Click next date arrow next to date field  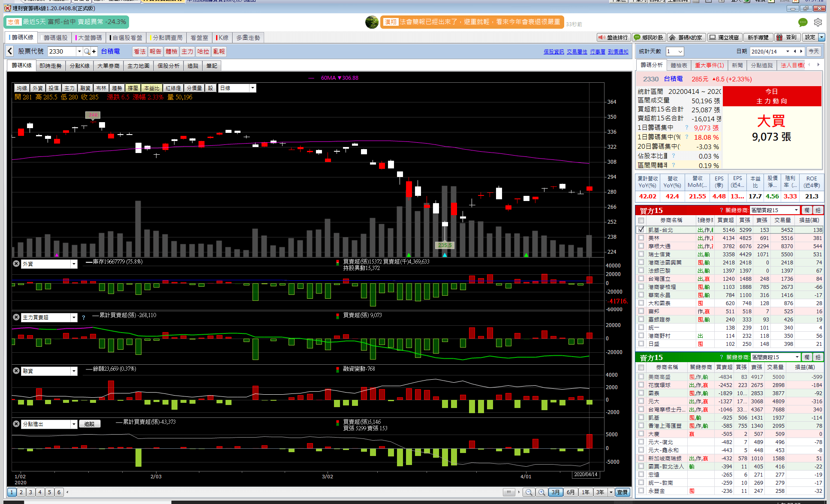pyautogui.click(x=801, y=51)
